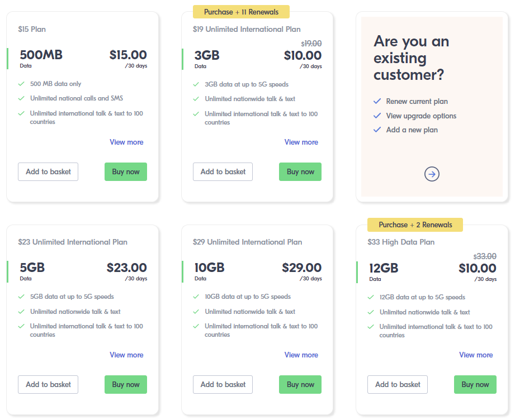Buy the $33 High Data Plan now
Image resolution: width=515 pixels, height=420 pixels.
475,384
